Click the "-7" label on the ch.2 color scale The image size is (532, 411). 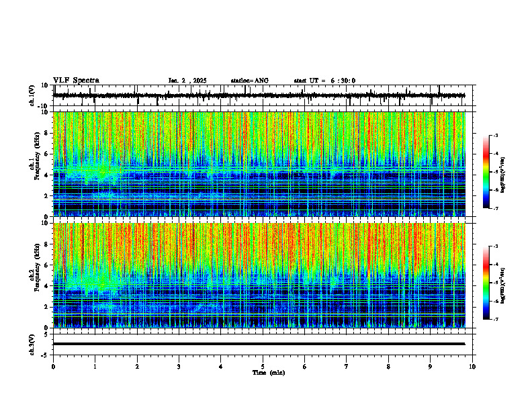point(495,320)
